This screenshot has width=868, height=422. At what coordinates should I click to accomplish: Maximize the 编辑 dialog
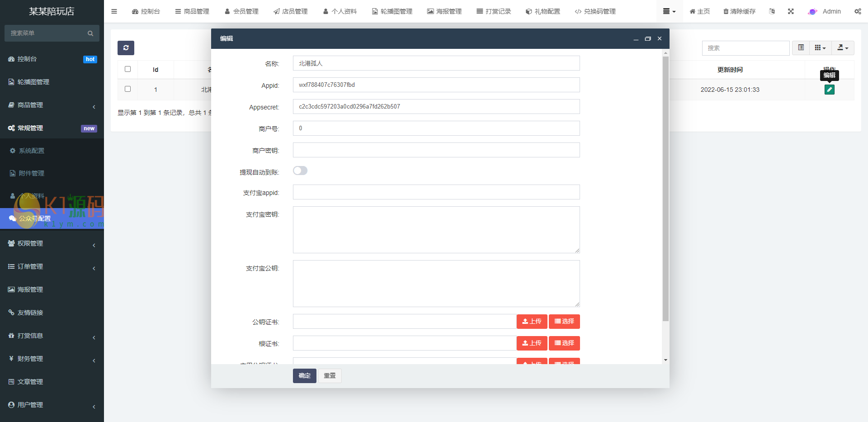pyautogui.click(x=648, y=39)
